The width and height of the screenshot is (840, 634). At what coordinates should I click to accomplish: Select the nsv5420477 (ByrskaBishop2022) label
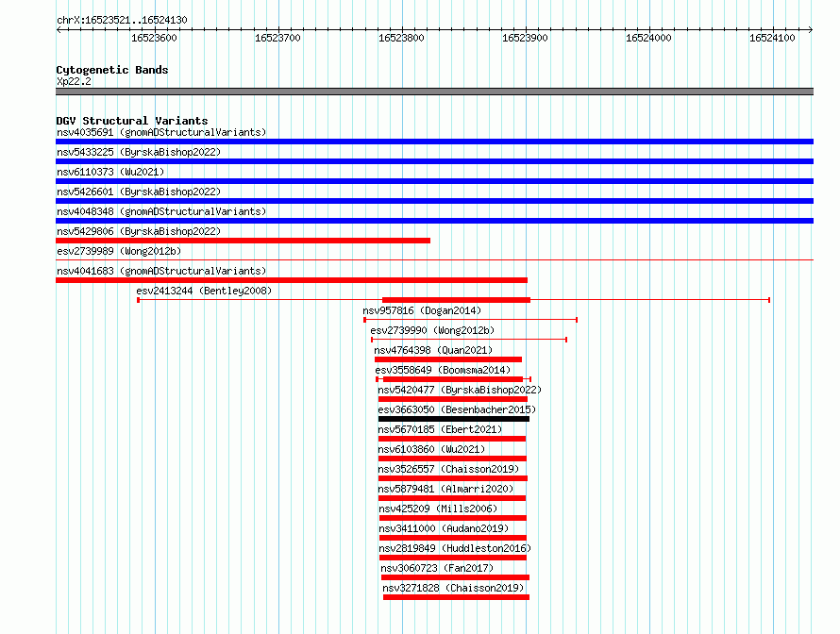460,390
